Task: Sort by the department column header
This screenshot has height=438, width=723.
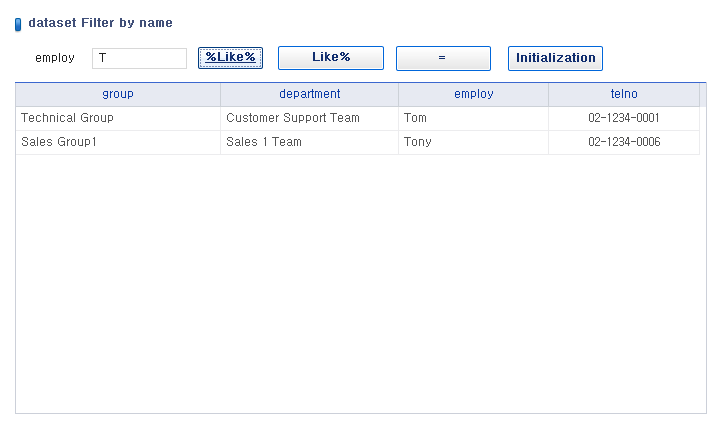Action: [x=309, y=95]
